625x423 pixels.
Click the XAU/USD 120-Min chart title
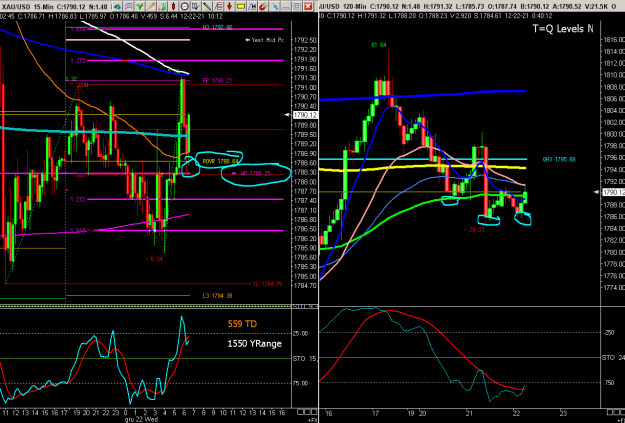[344, 6]
